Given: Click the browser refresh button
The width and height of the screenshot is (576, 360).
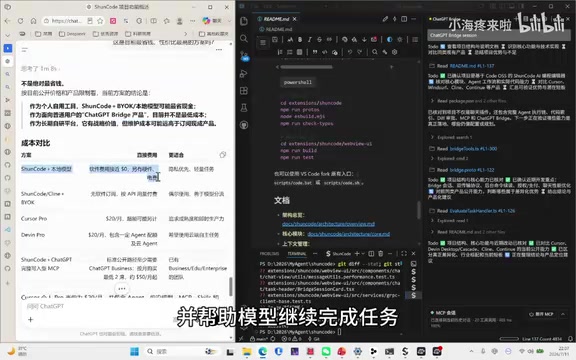Looking at the screenshot, I should (20, 21).
